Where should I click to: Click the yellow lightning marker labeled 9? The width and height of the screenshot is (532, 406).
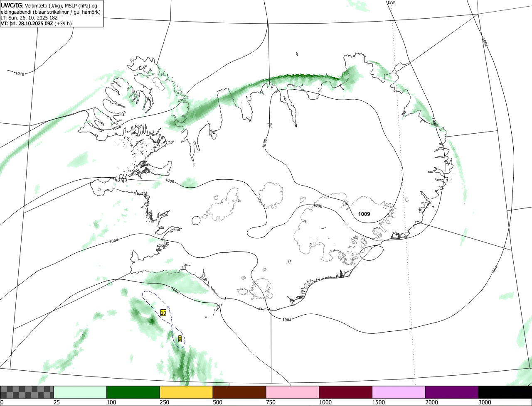pyautogui.click(x=180, y=339)
